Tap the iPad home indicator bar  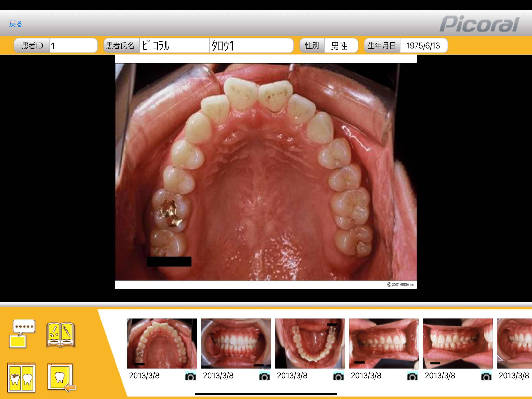click(x=266, y=394)
